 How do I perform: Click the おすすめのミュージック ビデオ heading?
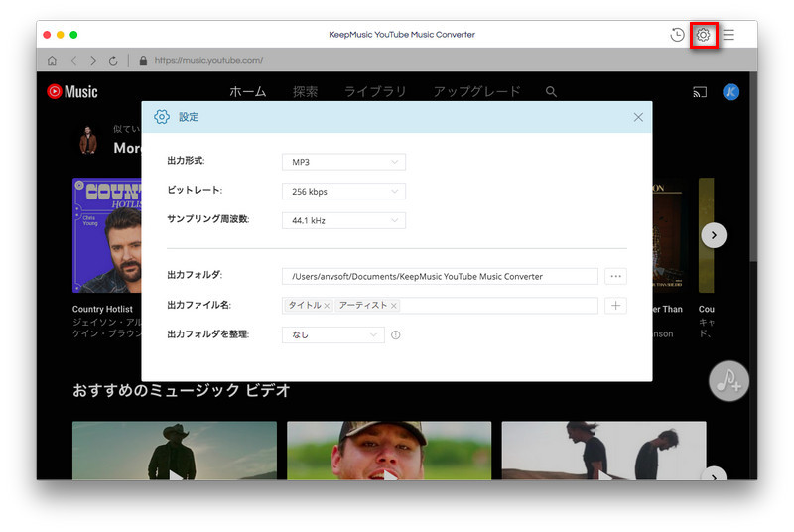pyautogui.click(x=182, y=390)
